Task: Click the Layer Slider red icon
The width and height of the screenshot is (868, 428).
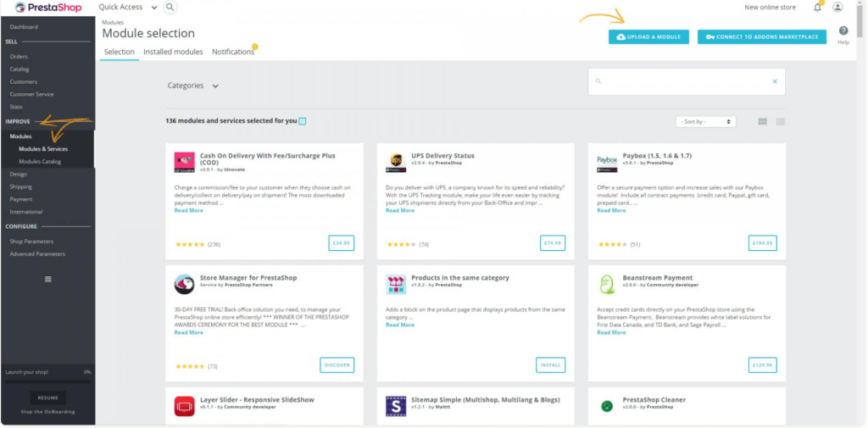Action: 184,406
